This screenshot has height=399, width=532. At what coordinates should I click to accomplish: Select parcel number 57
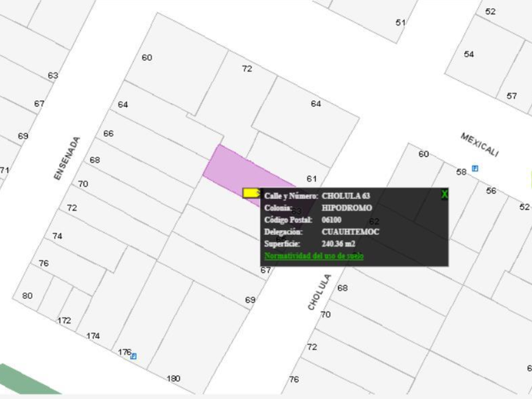coord(512,96)
